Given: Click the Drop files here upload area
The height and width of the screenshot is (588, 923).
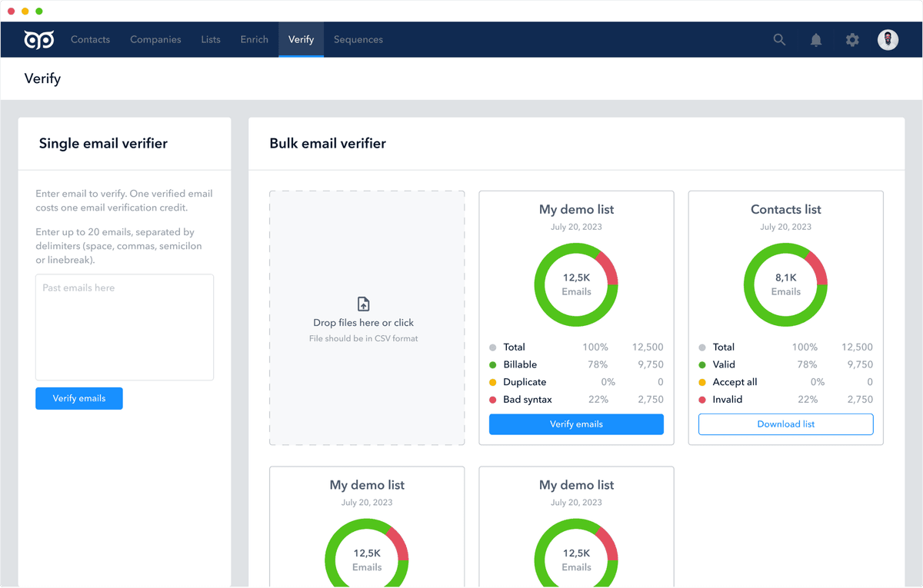Looking at the screenshot, I should tap(367, 318).
